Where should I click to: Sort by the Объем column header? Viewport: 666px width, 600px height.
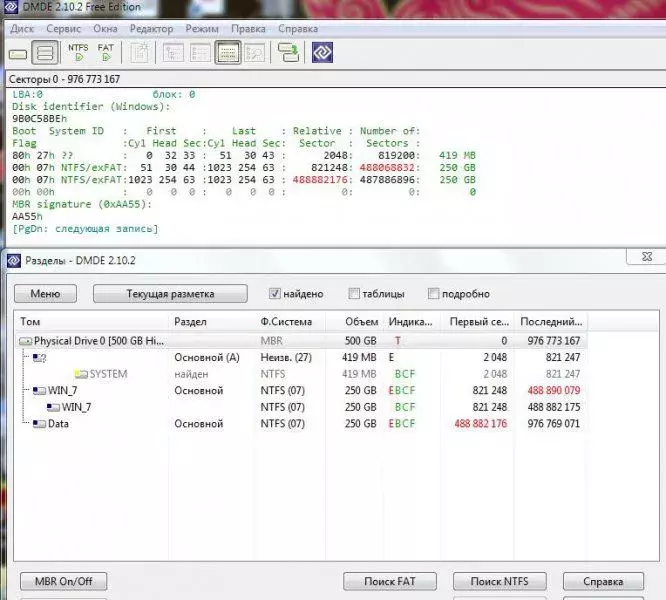(x=355, y=322)
